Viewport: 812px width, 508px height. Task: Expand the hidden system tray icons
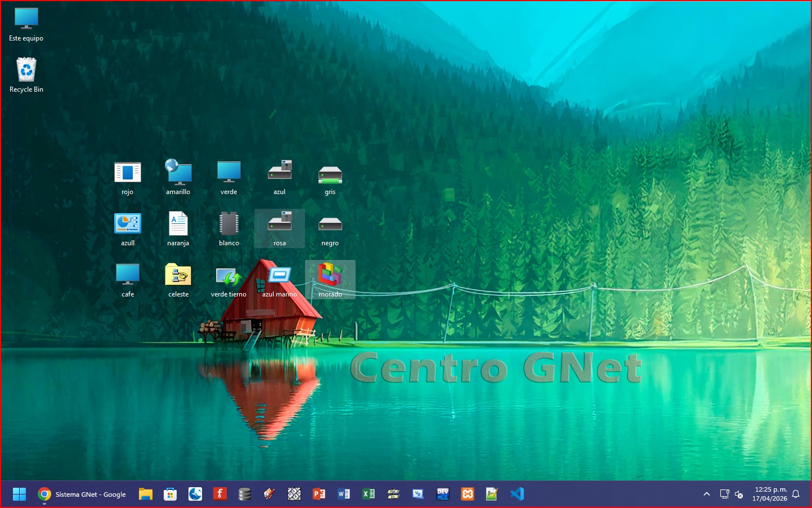707,494
